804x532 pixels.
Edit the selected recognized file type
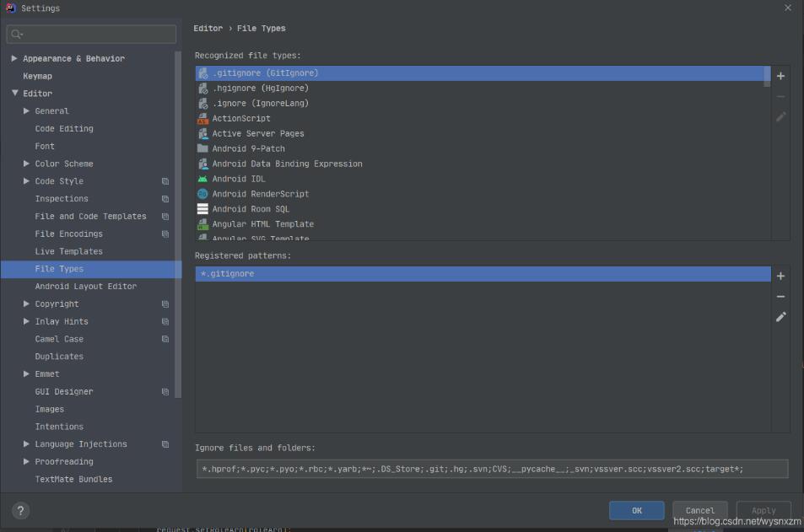(x=780, y=117)
